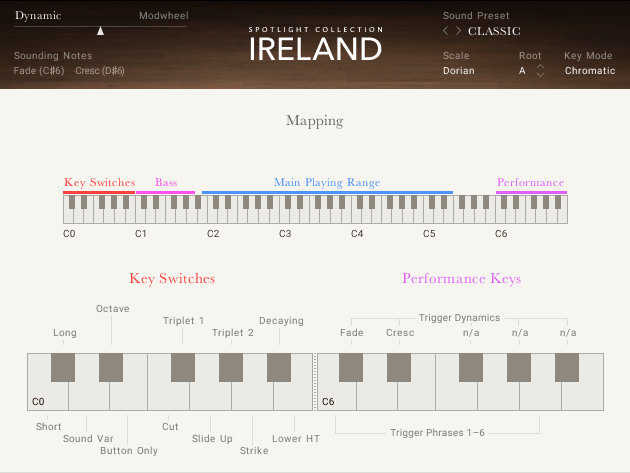Click the CLASSIC sound preset name
Viewport: 630px width, 473px height.
(x=494, y=31)
